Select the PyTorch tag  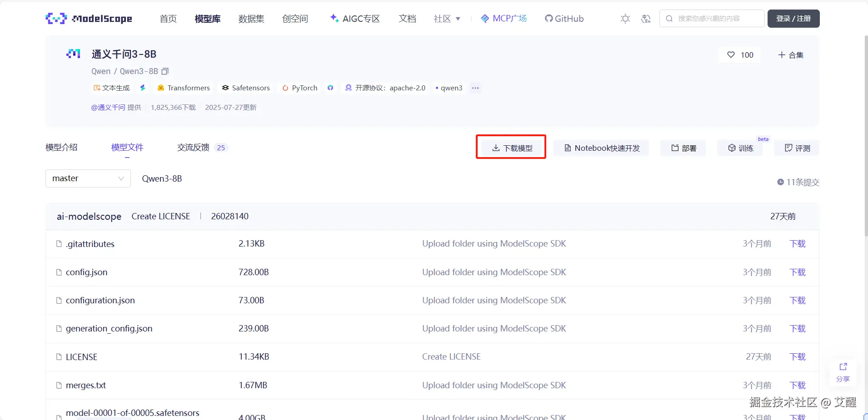point(300,88)
